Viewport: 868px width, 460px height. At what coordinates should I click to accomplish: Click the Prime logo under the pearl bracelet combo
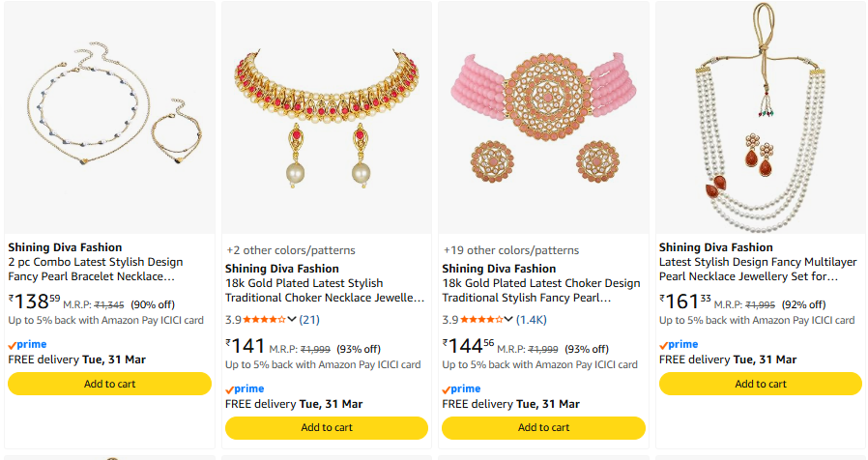coord(27,344)
